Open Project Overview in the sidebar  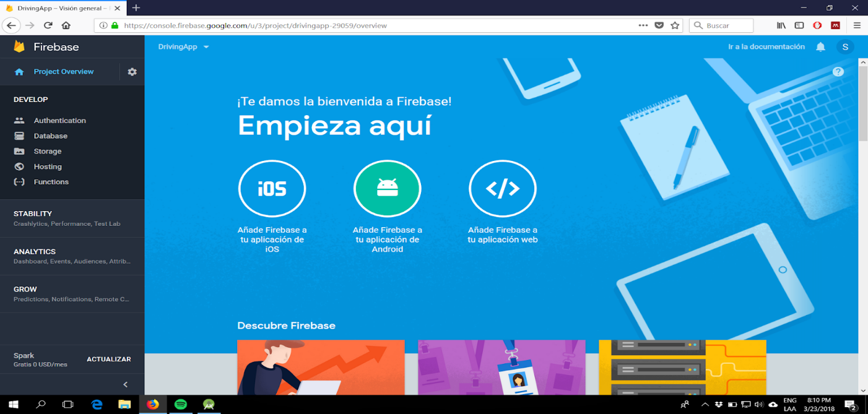coord(64,72)
